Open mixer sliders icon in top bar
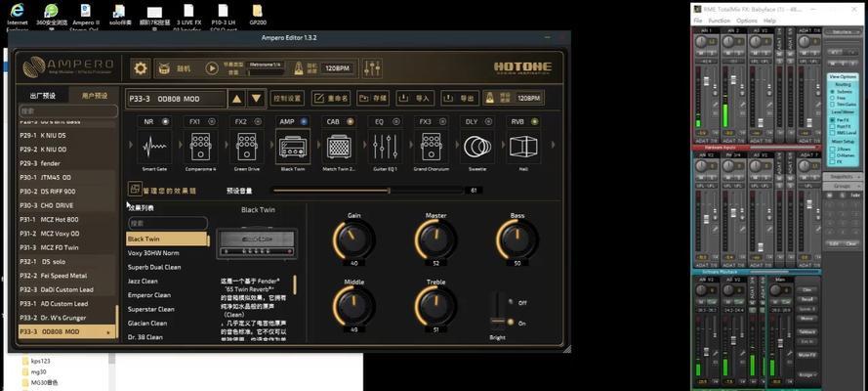This screenshot has width=868, height=391. pos(373,68)
